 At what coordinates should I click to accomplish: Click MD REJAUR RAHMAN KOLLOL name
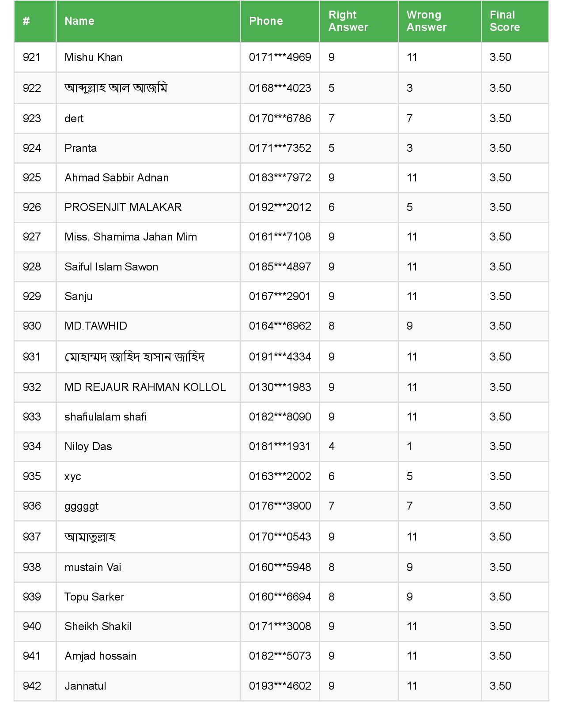click(x=145, y=387)
